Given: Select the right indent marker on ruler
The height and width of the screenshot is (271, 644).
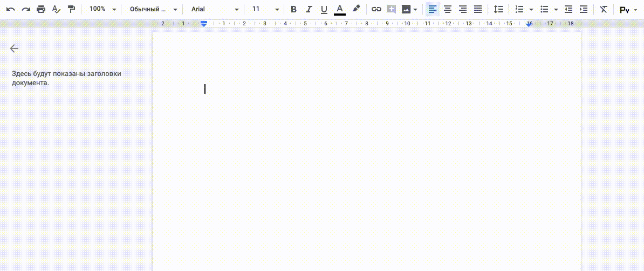Looking at the screenshot, I should [x=529, y=25].
